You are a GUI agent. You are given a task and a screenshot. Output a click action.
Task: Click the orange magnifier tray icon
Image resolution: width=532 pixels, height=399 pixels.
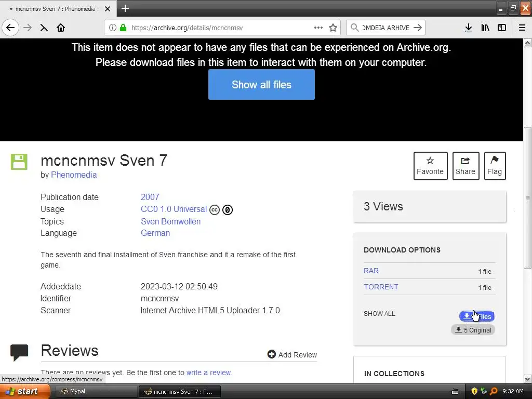point(494,391)
